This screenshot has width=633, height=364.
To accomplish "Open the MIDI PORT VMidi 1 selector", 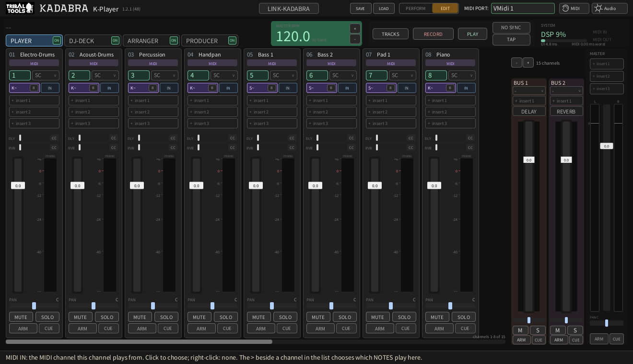I will point(523,8).
